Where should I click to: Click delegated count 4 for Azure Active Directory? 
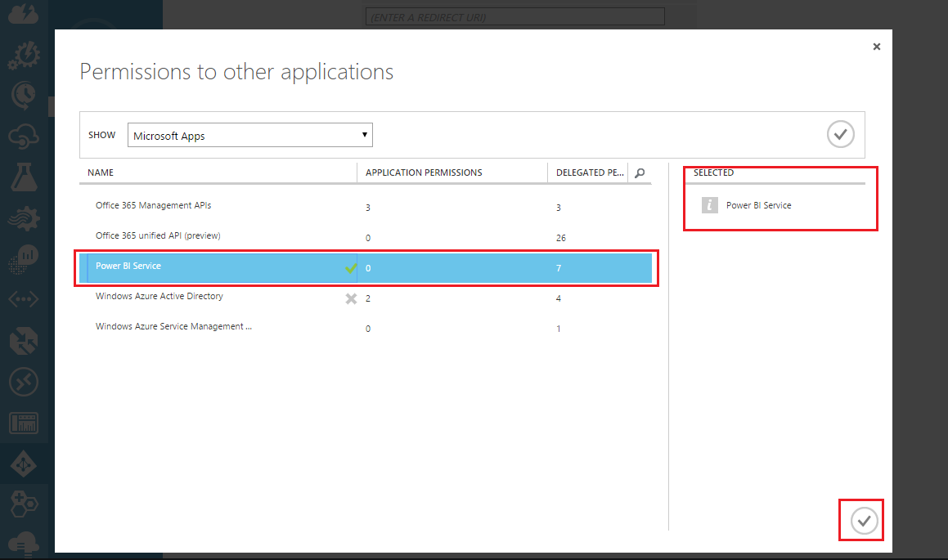(x=558, y=298)
